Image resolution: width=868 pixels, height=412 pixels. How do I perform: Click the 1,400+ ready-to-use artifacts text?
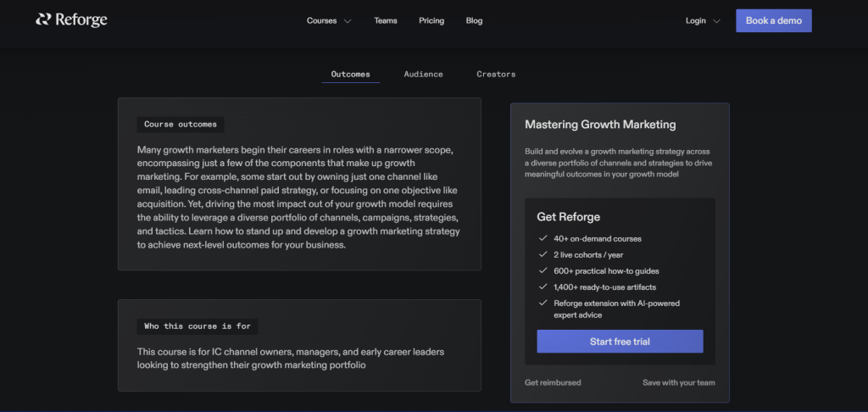[605, 287]
